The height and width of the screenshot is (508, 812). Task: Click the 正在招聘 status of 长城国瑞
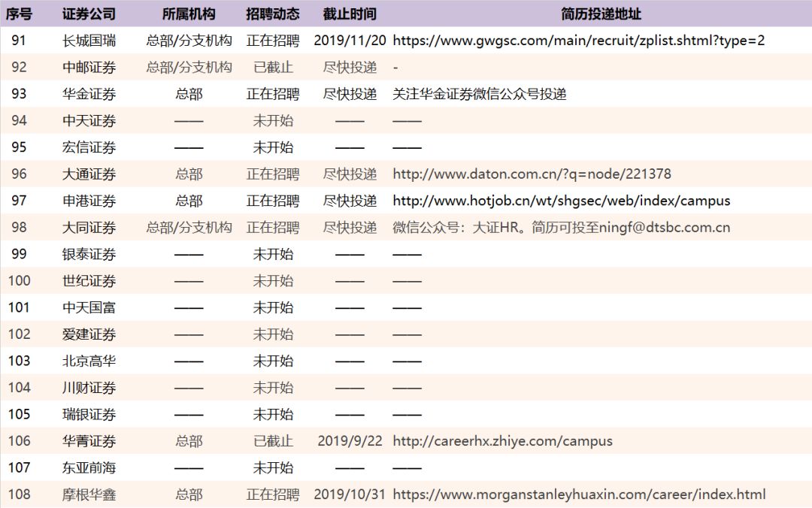[273, 41]
